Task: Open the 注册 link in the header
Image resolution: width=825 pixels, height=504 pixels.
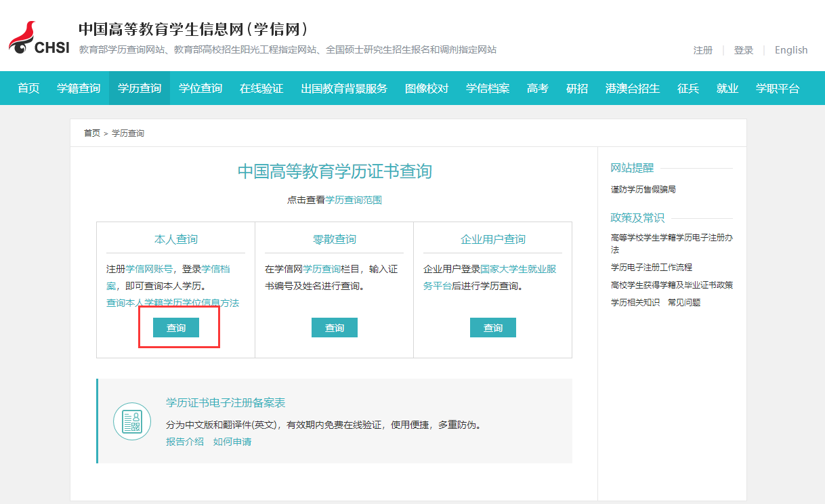Action: point(703,50)
